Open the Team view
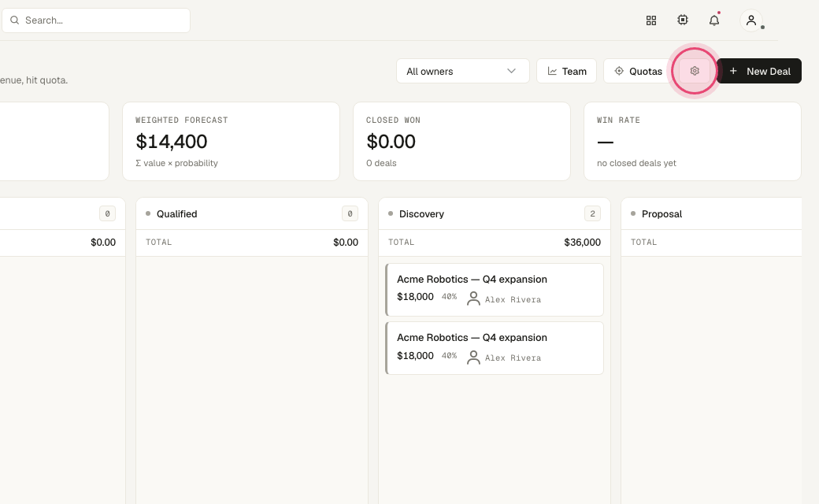Image resolution: width=819 pixels, height=504 pixels. tap(567, 71)
